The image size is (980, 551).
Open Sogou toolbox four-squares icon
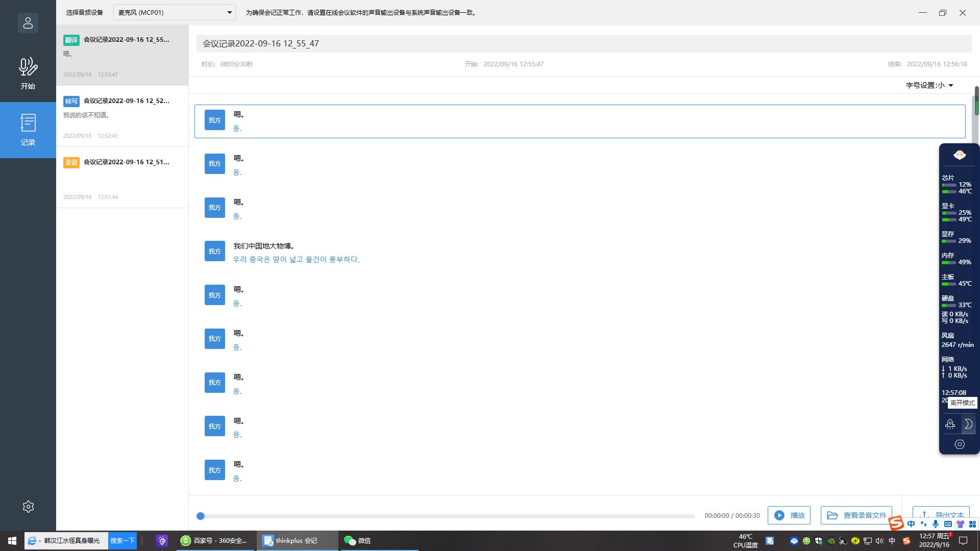pos(972,524)
